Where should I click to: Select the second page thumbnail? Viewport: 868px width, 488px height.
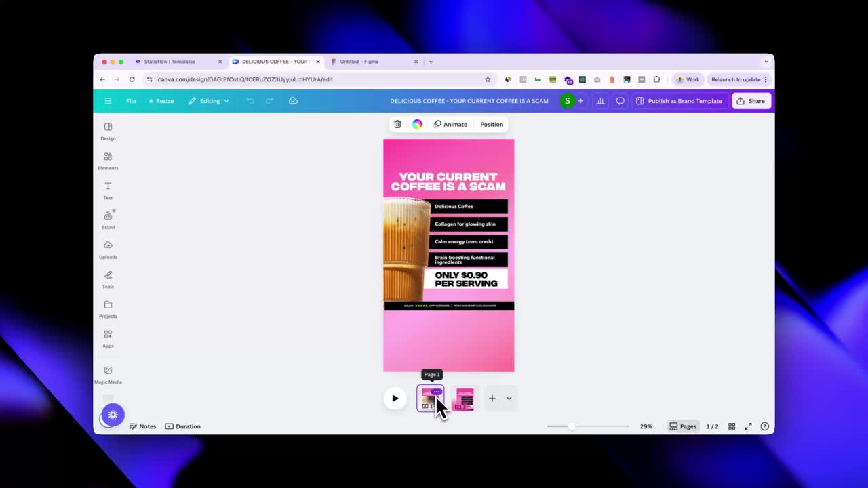pyautogui.click(x=465, y=399)
